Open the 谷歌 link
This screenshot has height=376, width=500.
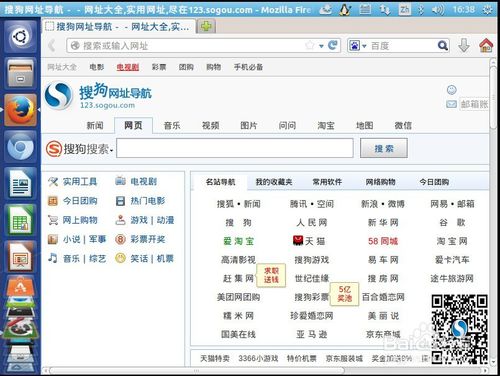pyautogui.click(x=452, y=222)
